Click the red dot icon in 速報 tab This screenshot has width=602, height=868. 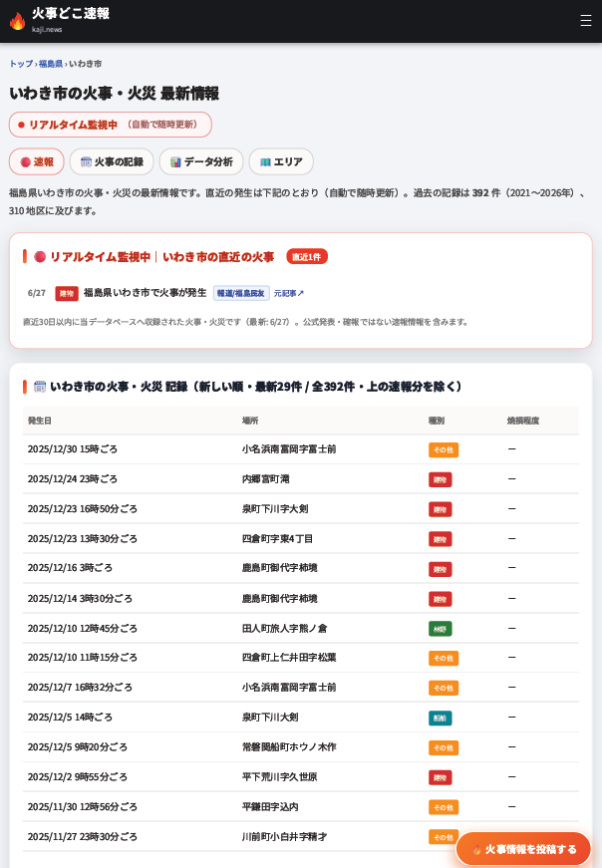[26, 161]
